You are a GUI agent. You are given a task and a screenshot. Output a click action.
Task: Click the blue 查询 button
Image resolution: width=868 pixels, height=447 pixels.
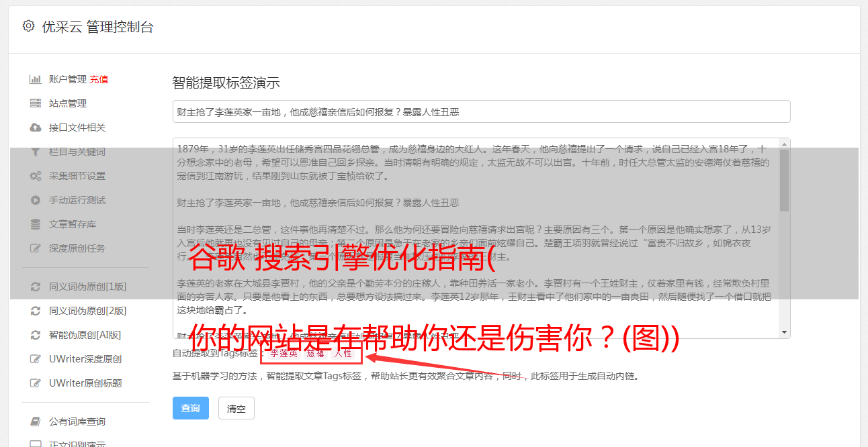tap(191, 408)
